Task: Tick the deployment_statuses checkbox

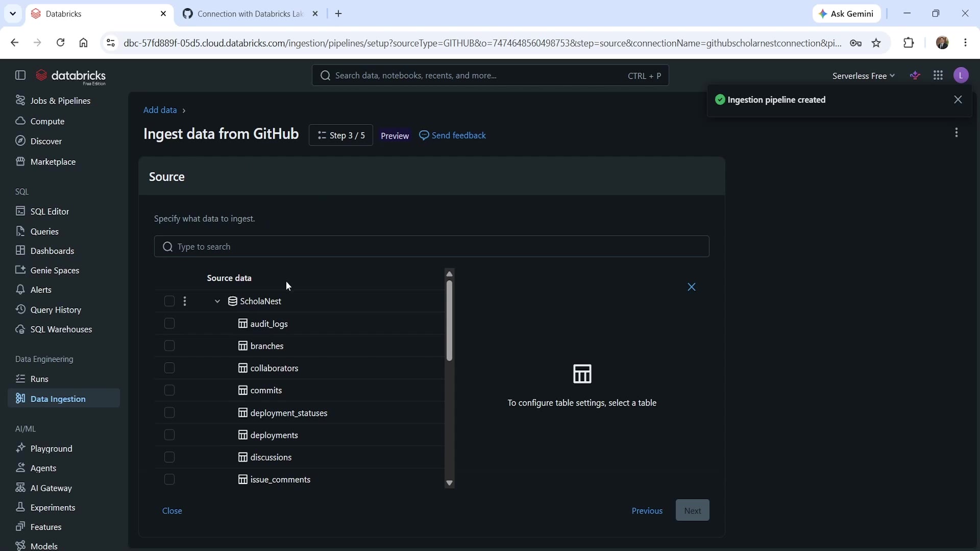Action: pyautogui.click(x=169, y=413)
